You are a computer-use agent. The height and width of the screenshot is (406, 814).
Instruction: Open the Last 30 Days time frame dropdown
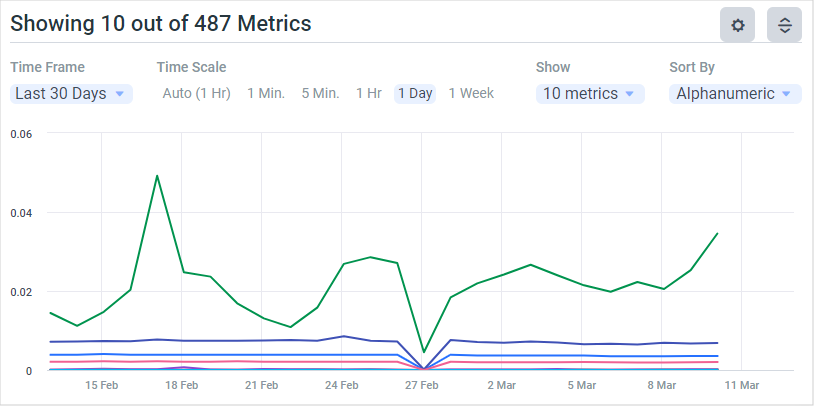coord(72,94)
